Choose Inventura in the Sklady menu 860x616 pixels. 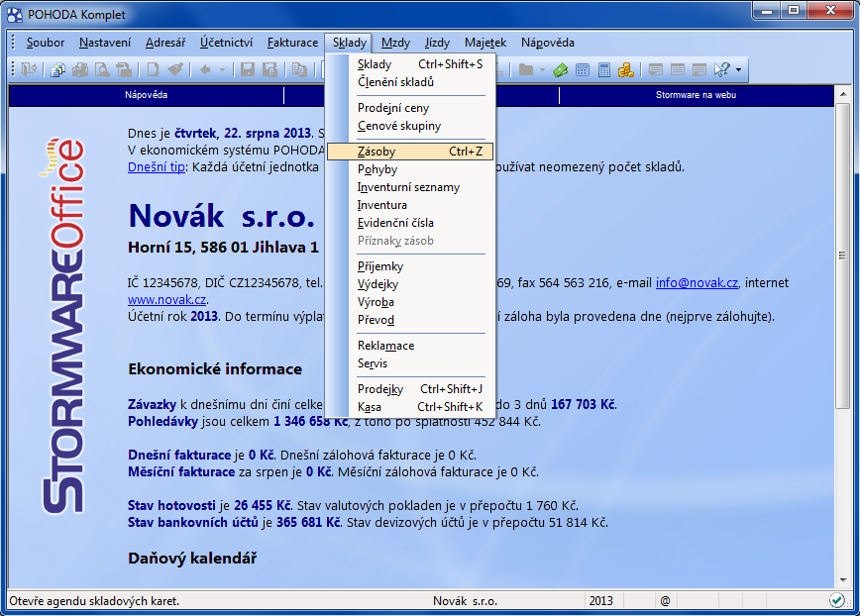[382, 205]
